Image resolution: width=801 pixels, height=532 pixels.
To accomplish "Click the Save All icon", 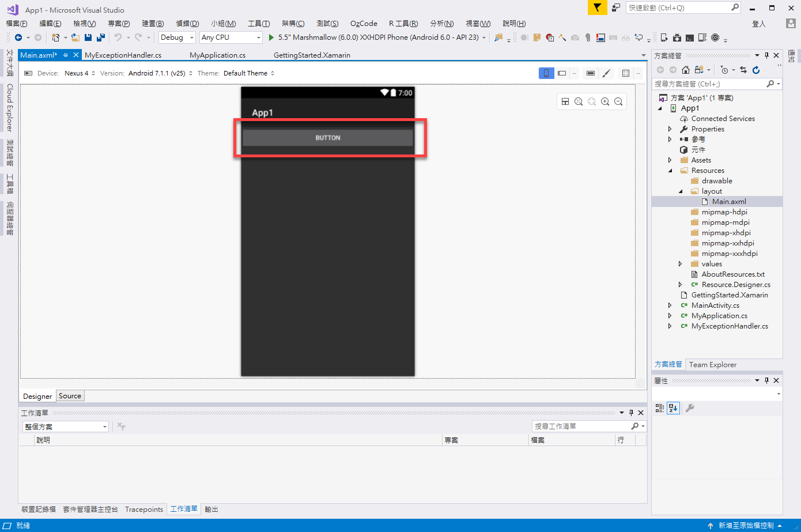I will [x=101, y=37].
